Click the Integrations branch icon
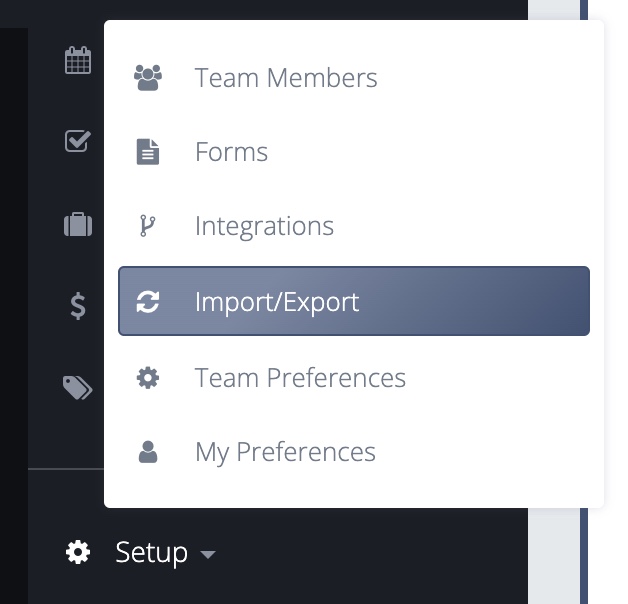The height and width of the screenshot is (604, 628). coord(147,226)
